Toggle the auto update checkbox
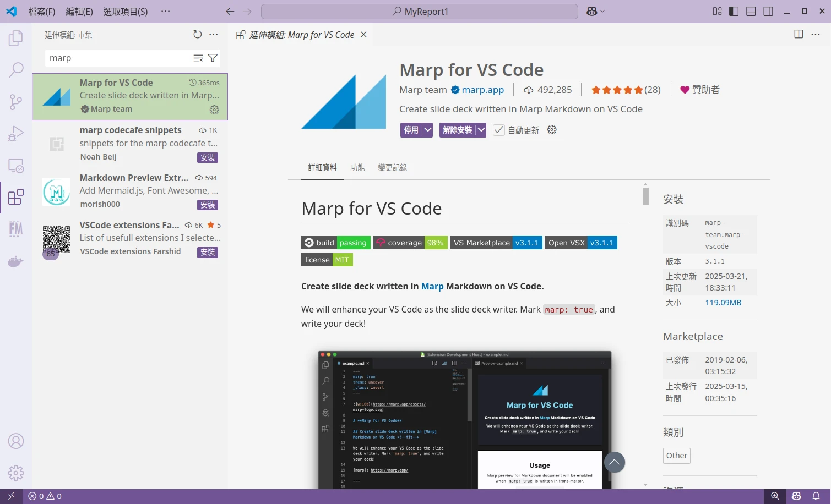831x504 pixels. [x=499, y=130]
